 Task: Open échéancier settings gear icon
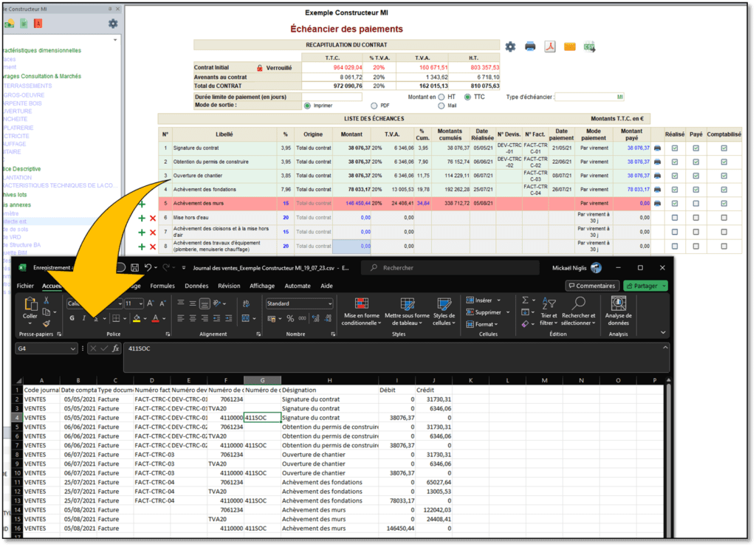click(510, 47)
